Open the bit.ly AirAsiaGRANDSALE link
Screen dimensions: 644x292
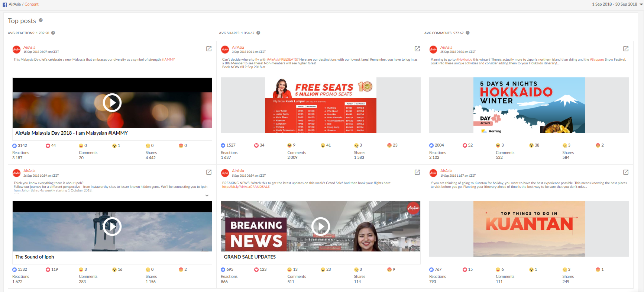(246, 187)
